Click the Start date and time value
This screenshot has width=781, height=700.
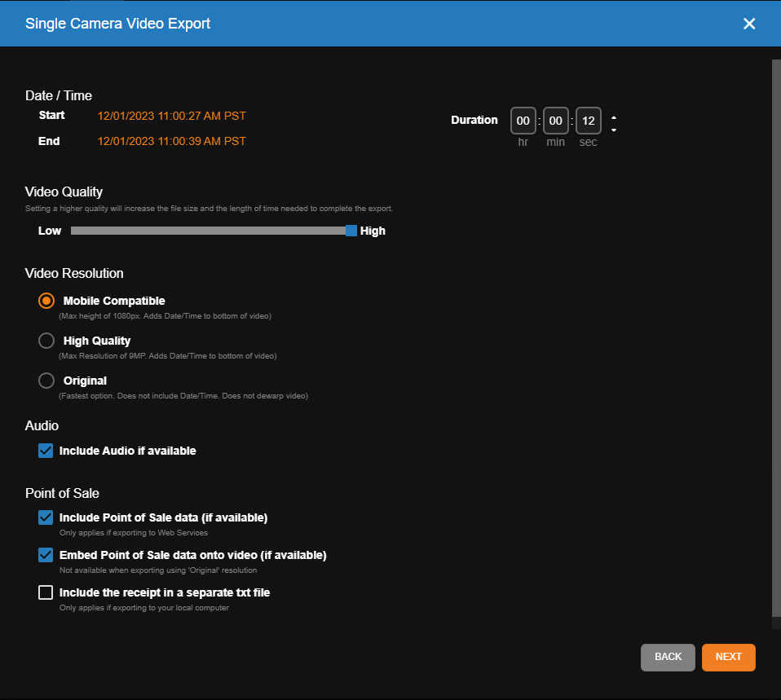click(x=171, y=116)
